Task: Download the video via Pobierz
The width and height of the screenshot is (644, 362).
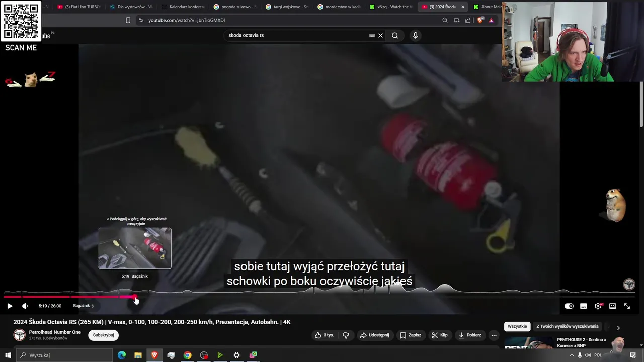Action: 469,335
